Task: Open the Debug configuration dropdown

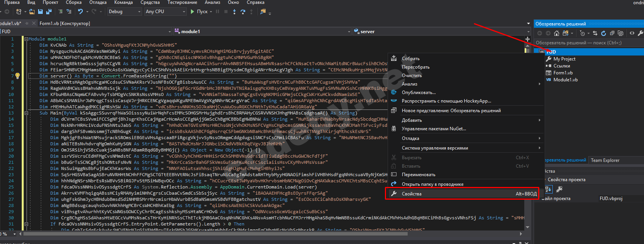Action: point(124,12)
